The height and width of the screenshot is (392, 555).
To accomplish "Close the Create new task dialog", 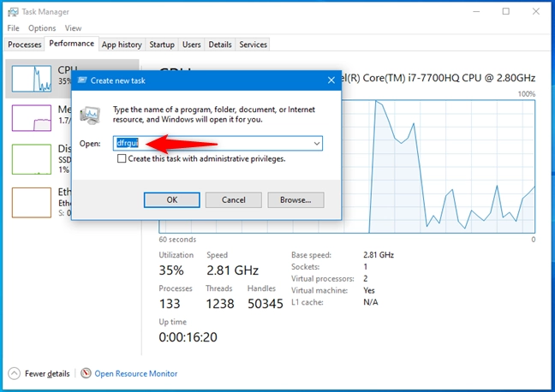I will [331, 80].
